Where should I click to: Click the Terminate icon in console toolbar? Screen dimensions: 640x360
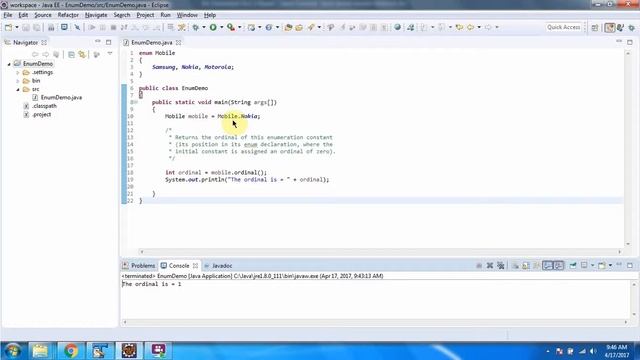click(x=479, y=266)
